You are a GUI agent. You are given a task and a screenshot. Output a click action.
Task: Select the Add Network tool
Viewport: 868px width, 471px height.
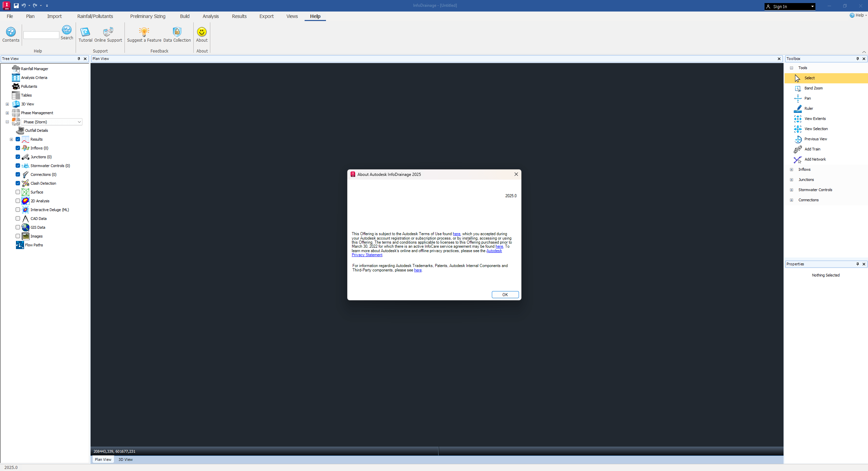(815, 159)
